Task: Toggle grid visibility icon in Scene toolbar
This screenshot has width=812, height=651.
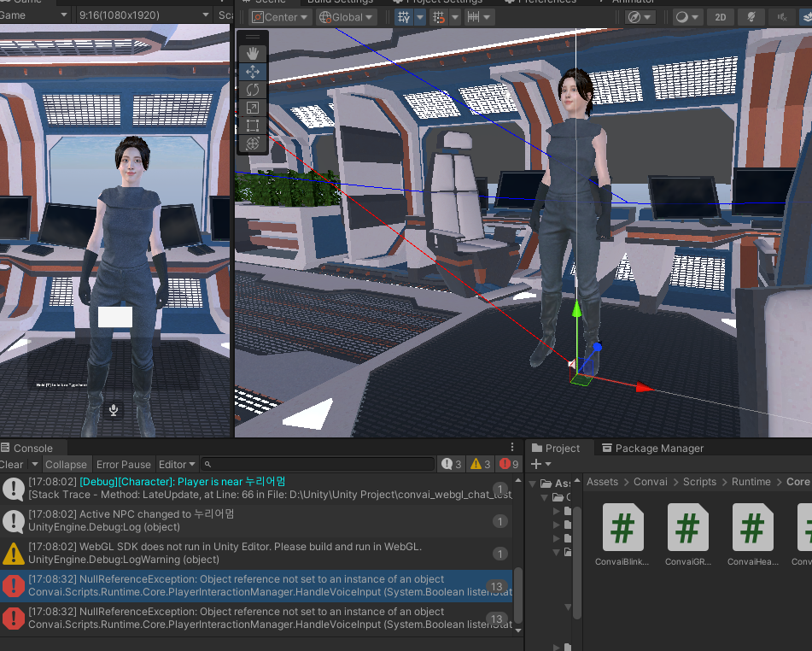Action: pos(403,17)
